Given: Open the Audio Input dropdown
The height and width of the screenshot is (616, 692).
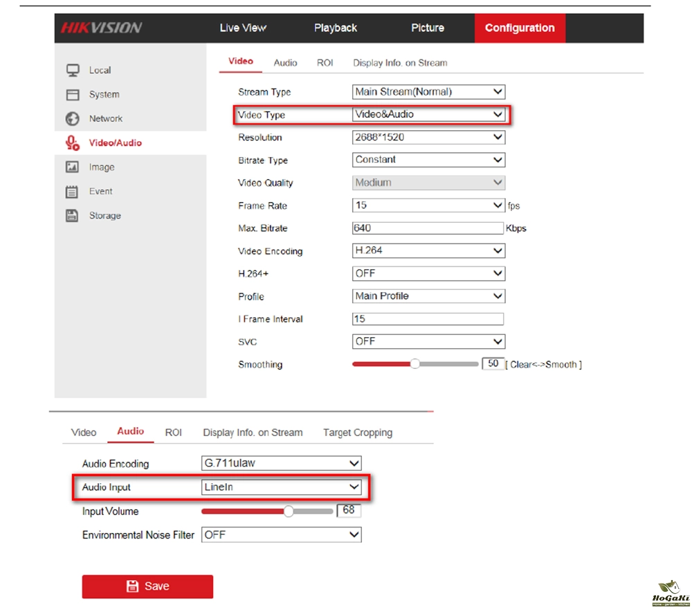Looking at the screenshot, I should 281,487.
